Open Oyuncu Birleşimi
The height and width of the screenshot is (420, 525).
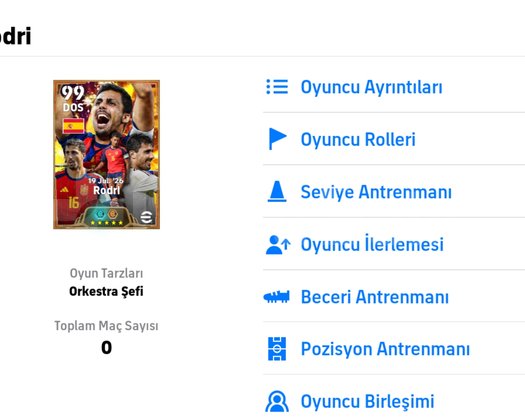pos(367,401)
